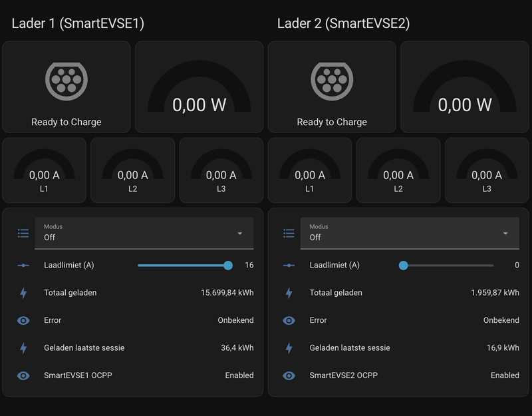Click Lader 2 Error value Onbekend
Viewport: 532px width, 416px height.
pos(501,320)
